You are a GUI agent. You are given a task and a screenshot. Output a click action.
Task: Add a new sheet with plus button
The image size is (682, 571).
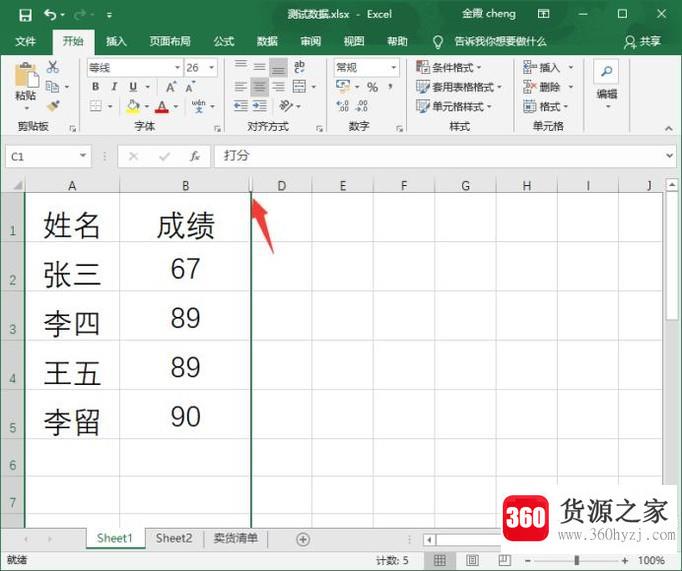pyautogui.click(x=303, y=539)
